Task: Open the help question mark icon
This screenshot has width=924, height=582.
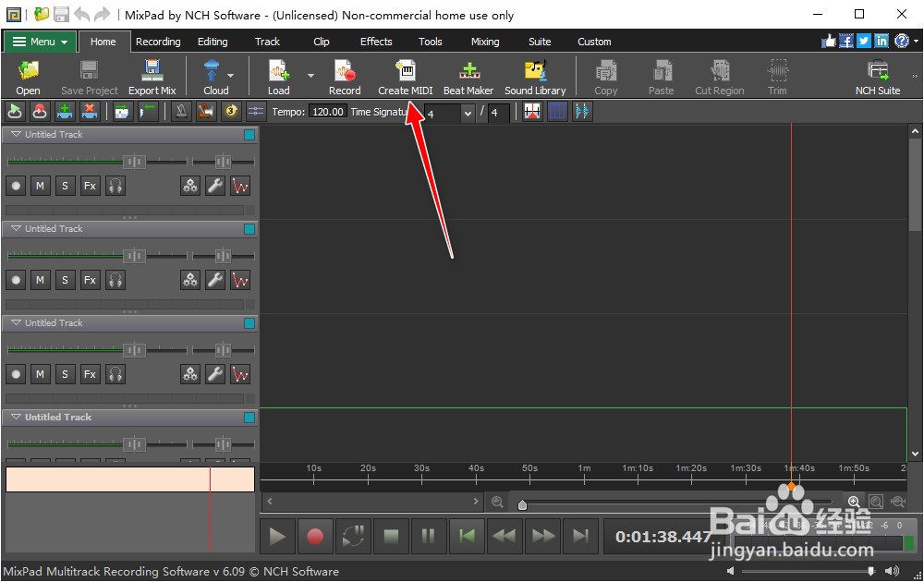Action: [x=902, y=41]
